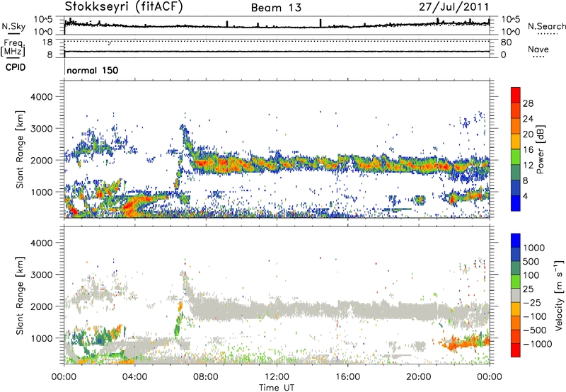Pick the red bottom segment of the Velocity colorbar
The height and width of the screenshot is (392, 566).
coord(516,350)
